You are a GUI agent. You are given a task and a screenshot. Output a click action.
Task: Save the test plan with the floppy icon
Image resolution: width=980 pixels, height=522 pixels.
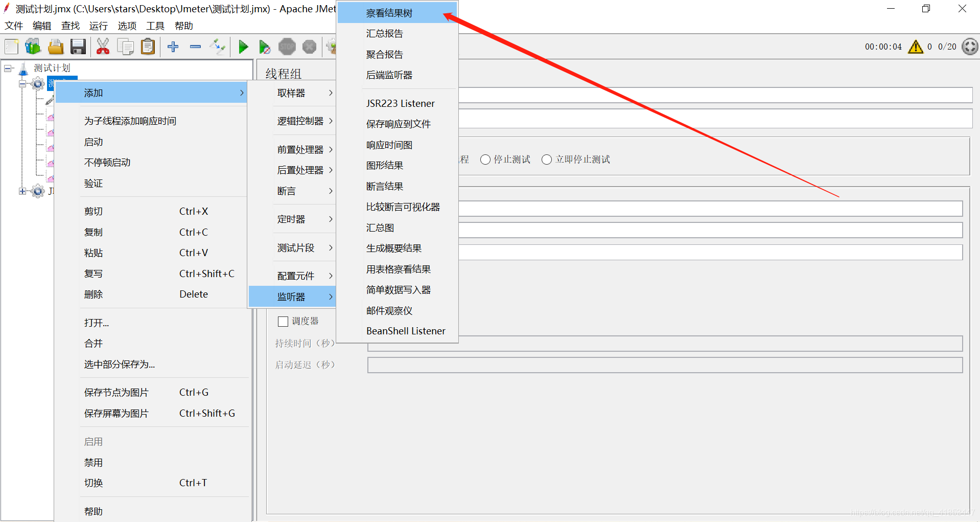click(78, 47)
